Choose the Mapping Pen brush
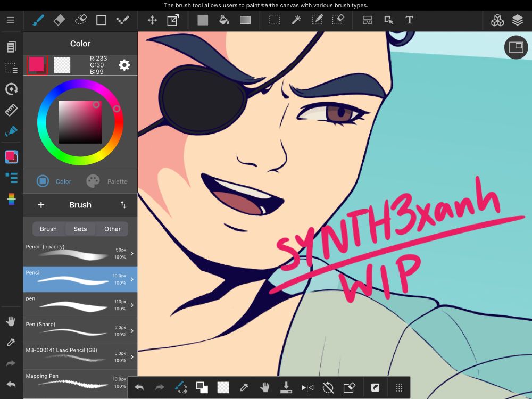This screenshot has height=399, width=532. 76,383
